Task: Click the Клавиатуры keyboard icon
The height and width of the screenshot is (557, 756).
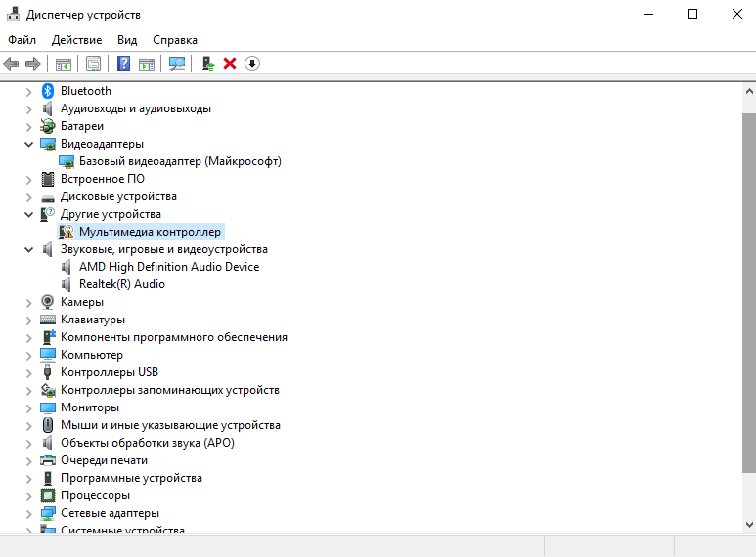Action: pyautogui.click(x=48, y=320)
